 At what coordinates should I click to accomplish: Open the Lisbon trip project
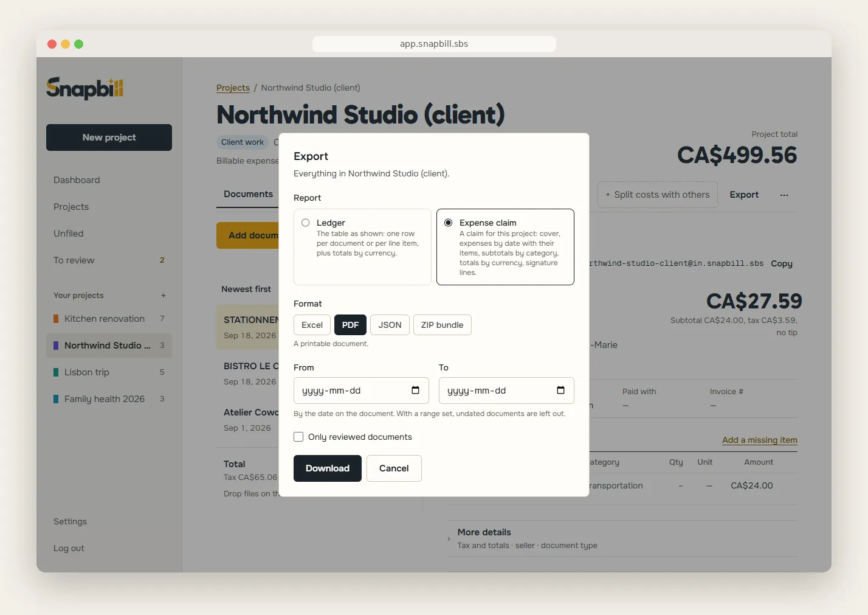coord(109,372)
